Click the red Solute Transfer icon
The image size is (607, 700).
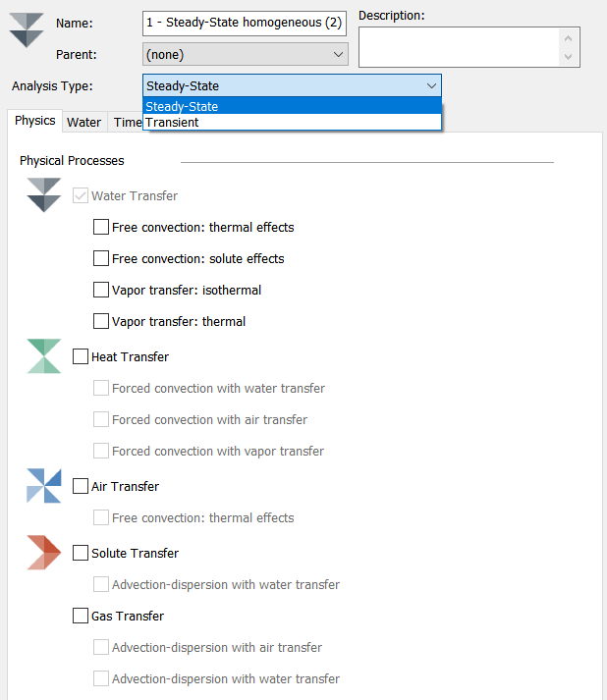pyautogui.click(x=44, y=553)
